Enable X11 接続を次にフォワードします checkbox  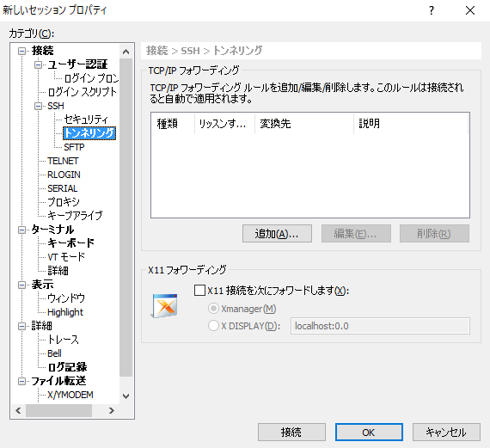coord(199,290)
